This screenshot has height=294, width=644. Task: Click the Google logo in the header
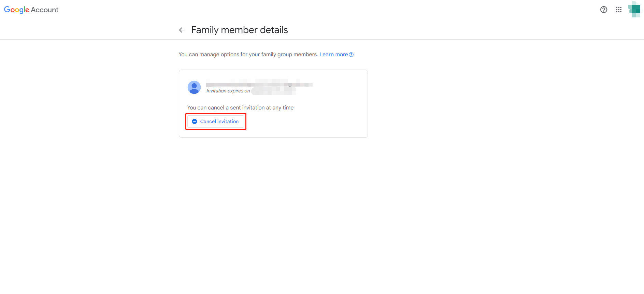pos(16,10)
